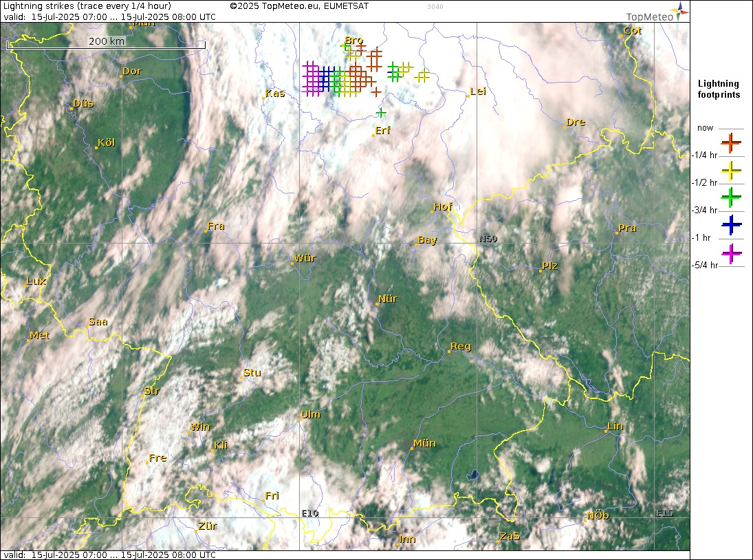This screenshot has width=753, height=560.
Task: Click the 'N50' latitude label
Action: 488,239
